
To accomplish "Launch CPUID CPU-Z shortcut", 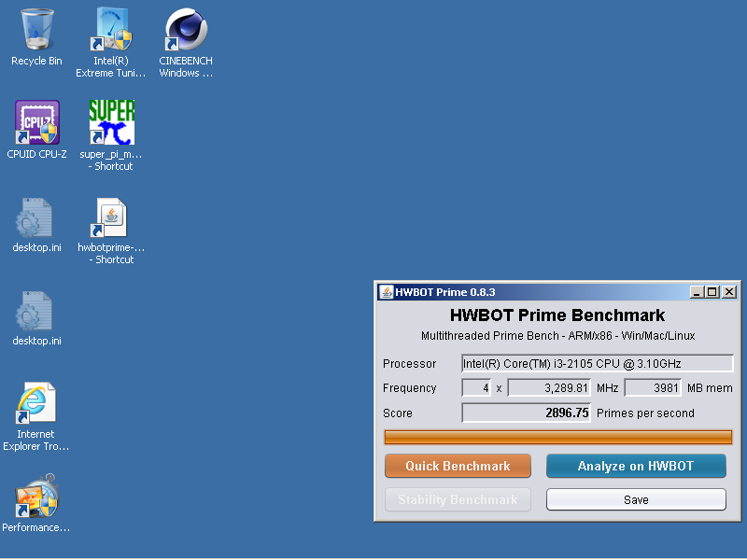I will coord(36,122).
